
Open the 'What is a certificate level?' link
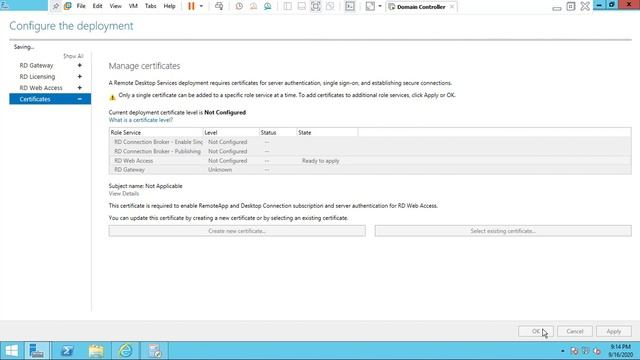(140, 120)
